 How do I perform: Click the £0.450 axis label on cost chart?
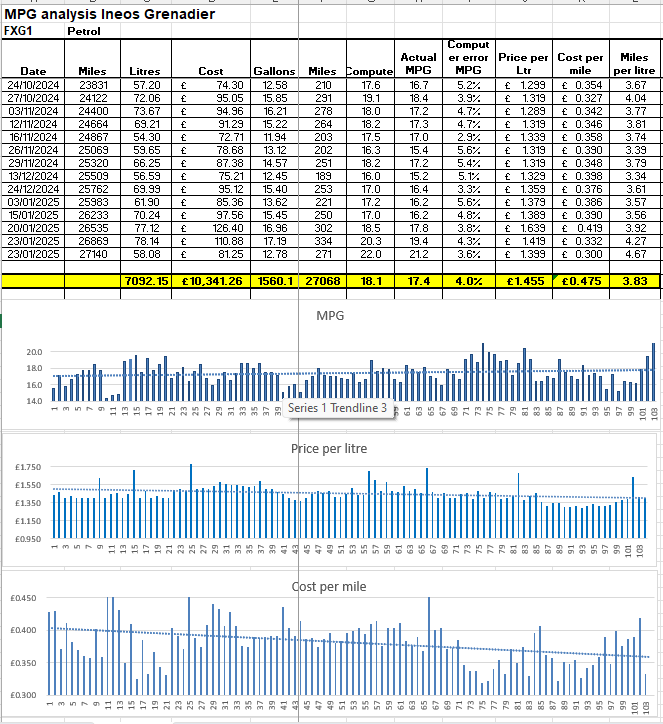coord(23,598)
